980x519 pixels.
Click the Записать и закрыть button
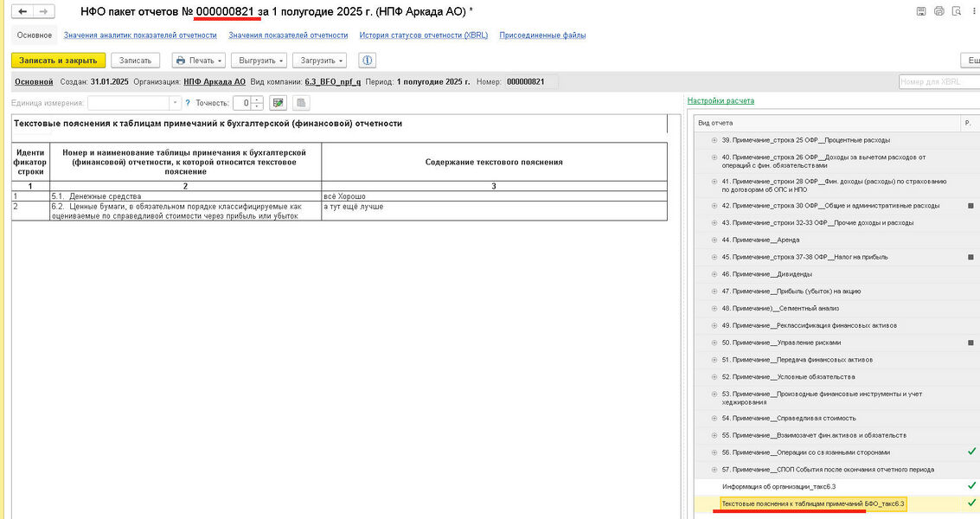(x=58, y=61)
